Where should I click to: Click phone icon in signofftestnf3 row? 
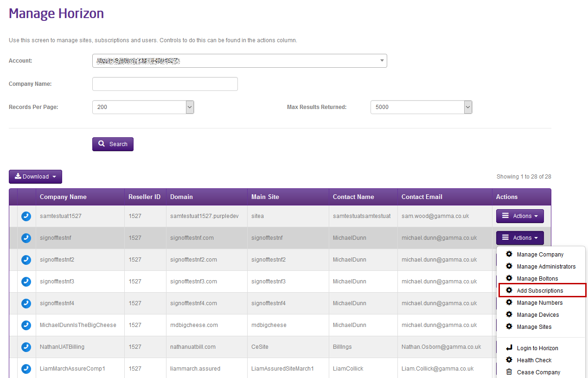pyautogui.click(x=26, y=282)
